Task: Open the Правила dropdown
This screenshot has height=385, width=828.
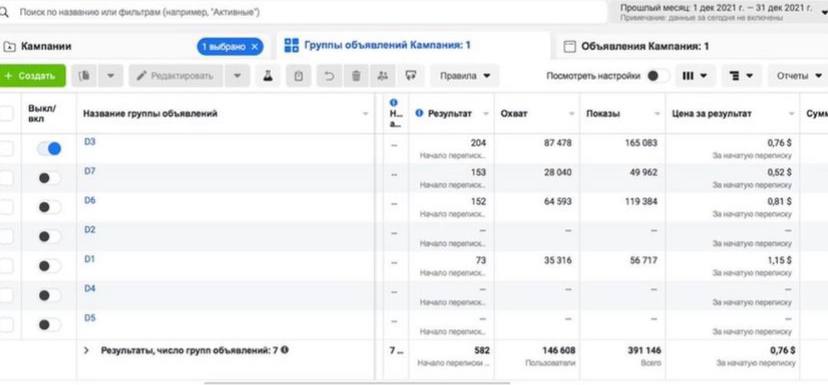Action: pyautogui.click(x=465, y=76)
